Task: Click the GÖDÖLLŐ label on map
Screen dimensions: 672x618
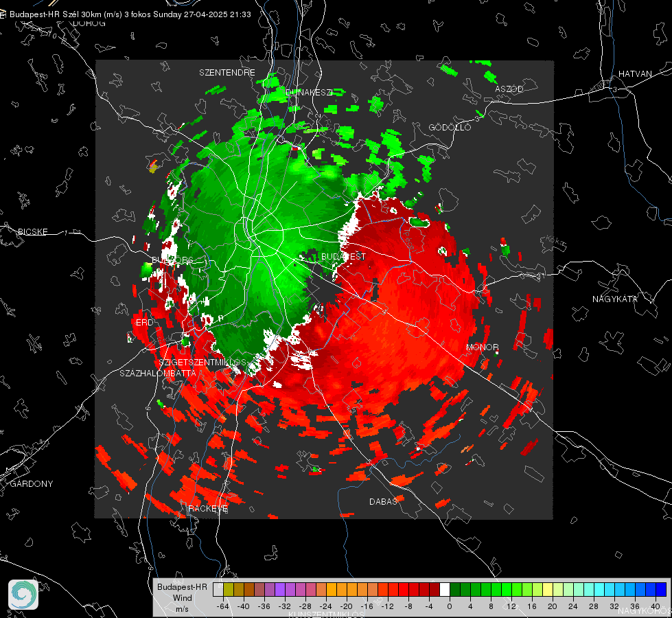Action: [450, 127]
